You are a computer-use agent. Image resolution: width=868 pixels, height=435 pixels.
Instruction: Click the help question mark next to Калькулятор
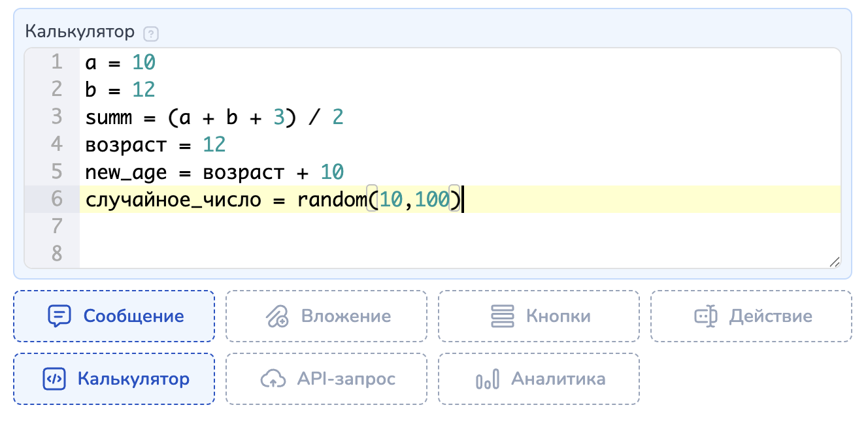[x=151, y=33]
